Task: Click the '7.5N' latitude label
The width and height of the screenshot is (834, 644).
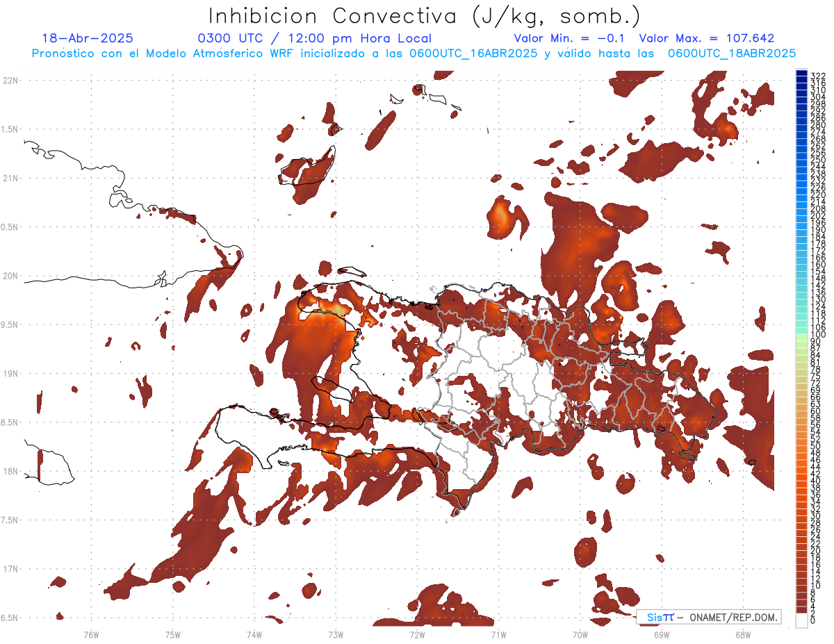Action: [10, 520]
